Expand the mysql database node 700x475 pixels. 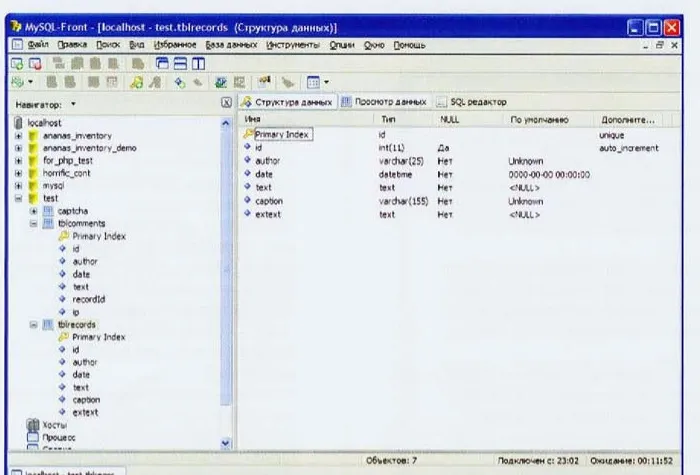coord(18,185)
